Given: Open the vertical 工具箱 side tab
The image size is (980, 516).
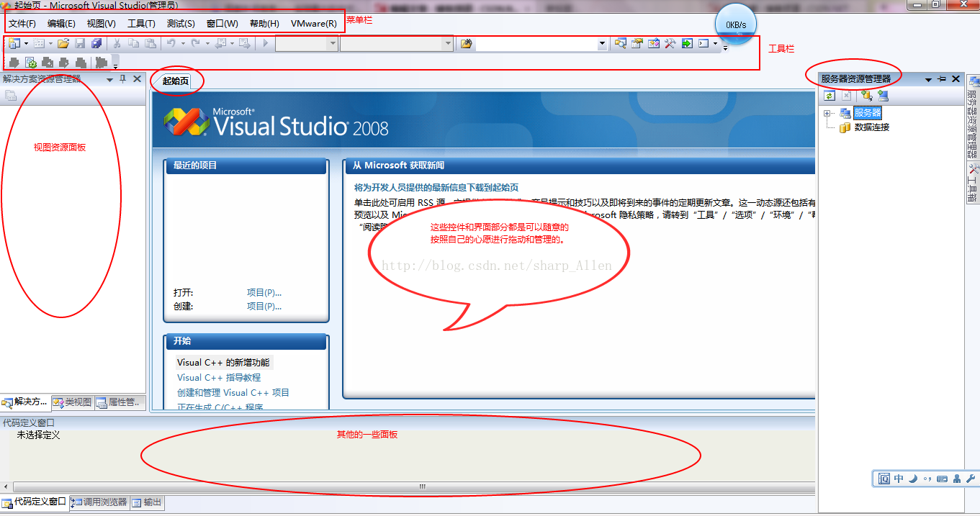Looking at the screenshot, I should pos(973,184).
